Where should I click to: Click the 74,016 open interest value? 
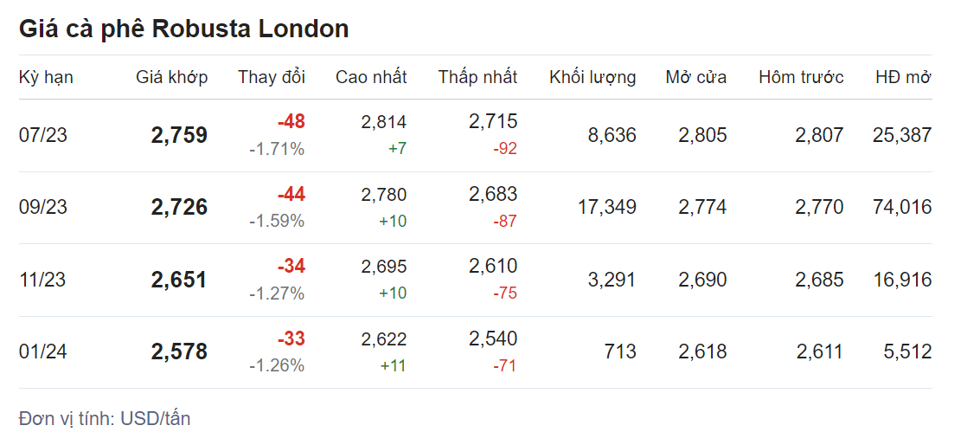903,207
